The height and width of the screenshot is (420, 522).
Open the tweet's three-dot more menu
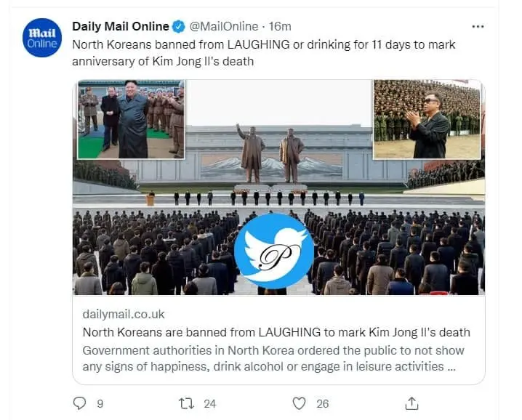[x=478, y=27]
